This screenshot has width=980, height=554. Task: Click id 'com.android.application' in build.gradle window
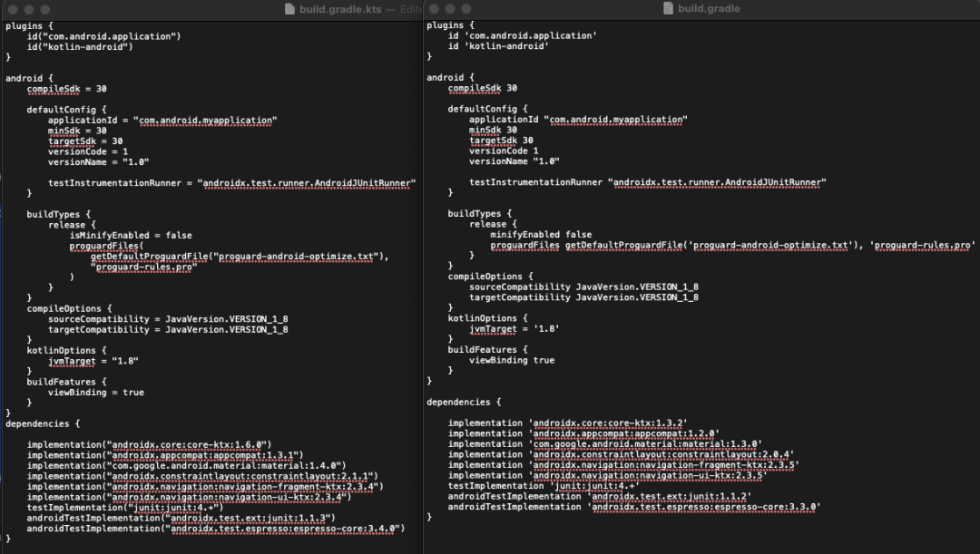tap(523, 35)
